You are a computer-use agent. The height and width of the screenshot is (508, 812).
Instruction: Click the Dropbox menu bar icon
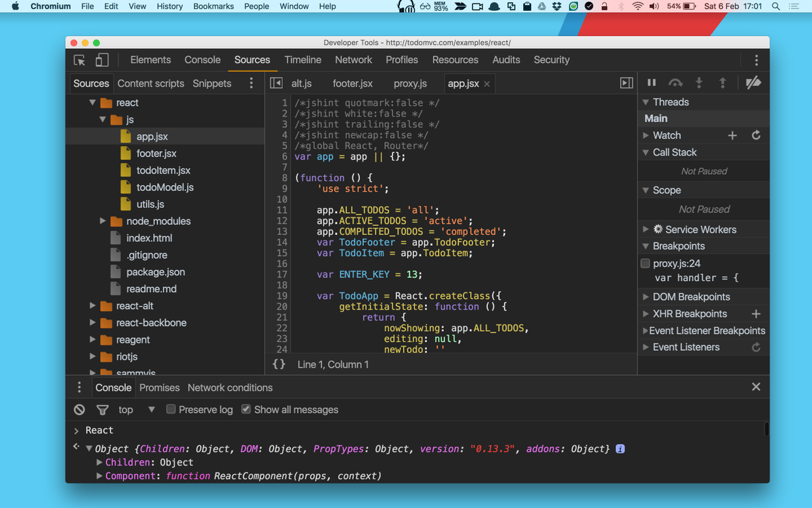pos(557,6)
